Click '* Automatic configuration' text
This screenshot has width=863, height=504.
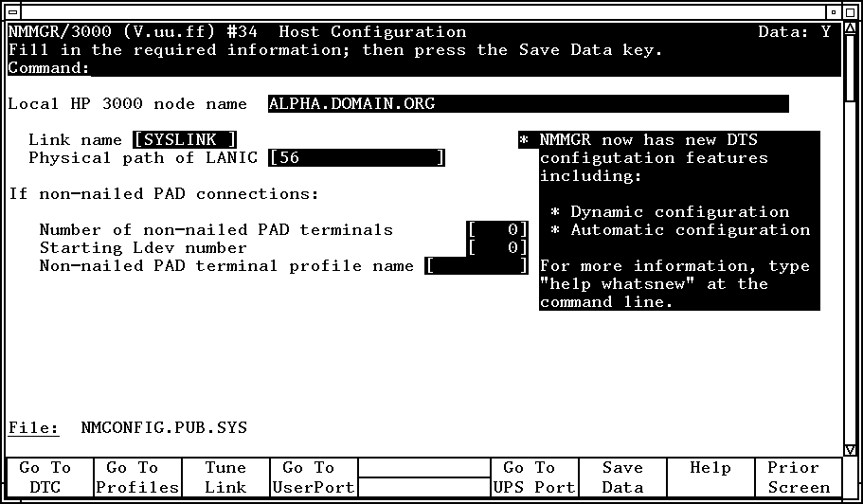(680, 230)
